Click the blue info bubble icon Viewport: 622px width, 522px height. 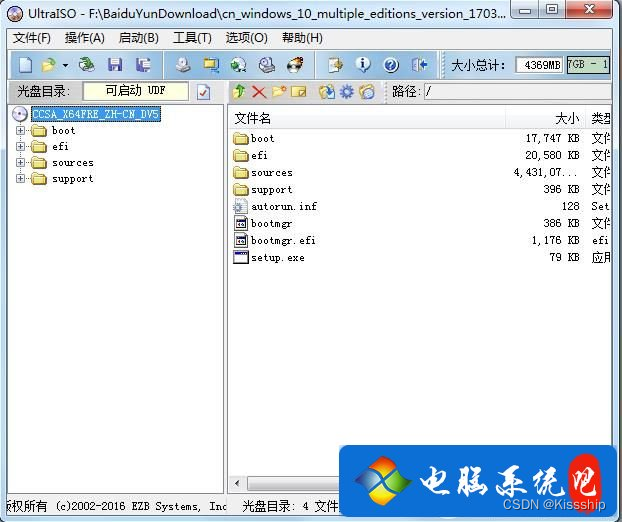[363, 65]
